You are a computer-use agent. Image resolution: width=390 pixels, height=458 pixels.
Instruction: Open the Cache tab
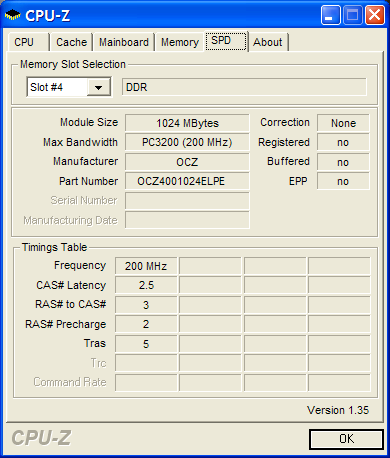point(71,42)
